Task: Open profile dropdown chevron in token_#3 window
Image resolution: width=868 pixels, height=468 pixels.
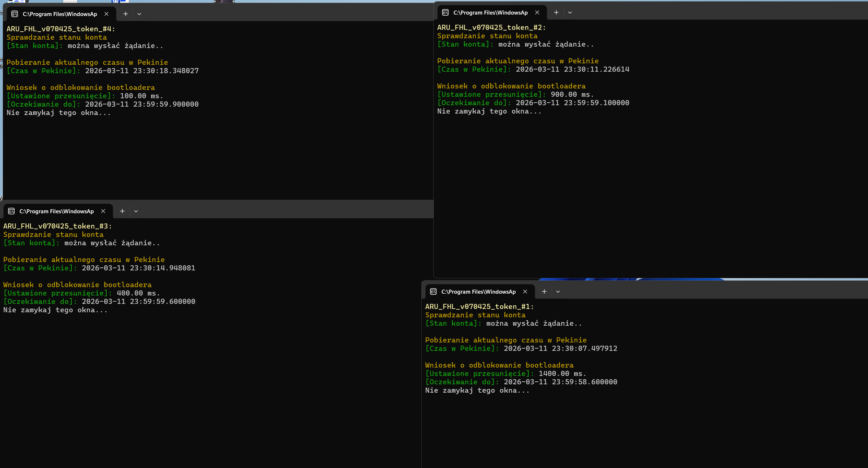Action: (x=136, y=211)
